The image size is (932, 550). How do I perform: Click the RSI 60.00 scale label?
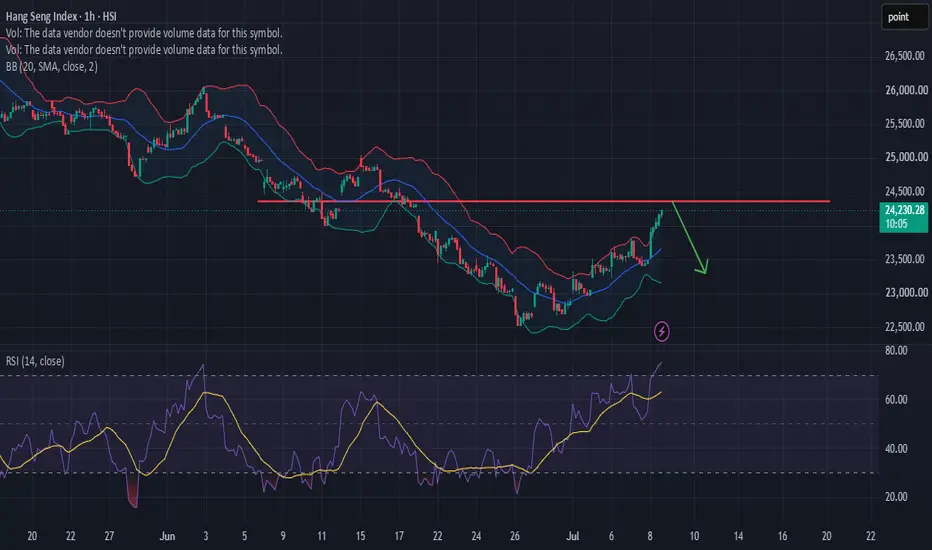click(896, 400)
